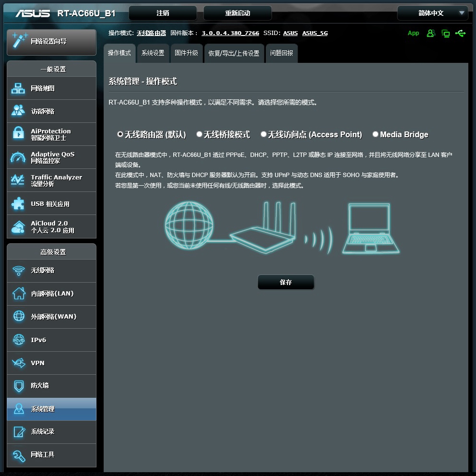Open the firmware version 3.0.0.4.380_7266 link
The width and height of the screenshot is (476, 476).
[x=230, y=33]
